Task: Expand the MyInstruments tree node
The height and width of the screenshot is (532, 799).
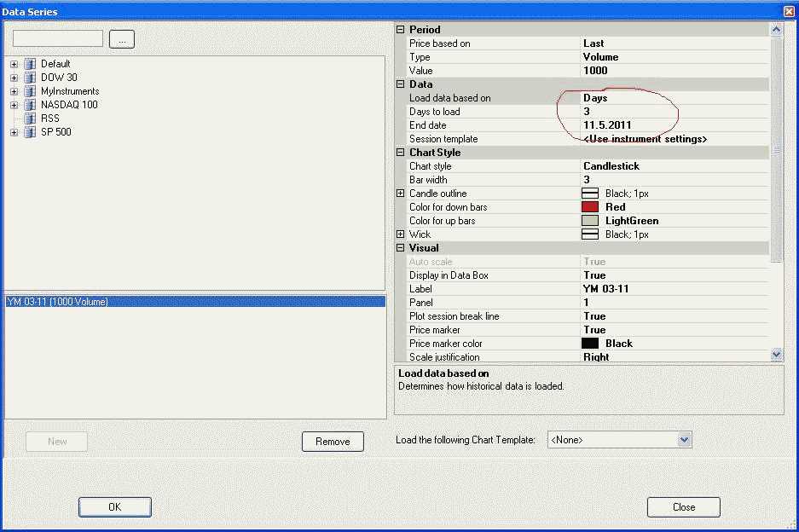Action: tap(14, 92)
